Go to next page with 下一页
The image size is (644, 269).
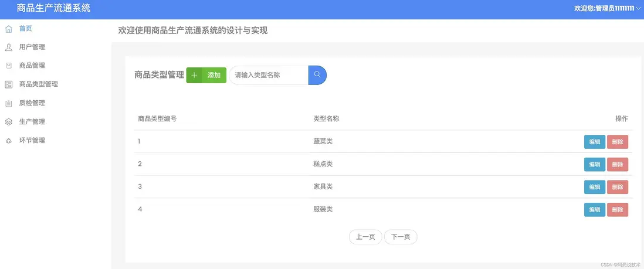(401, 237)
